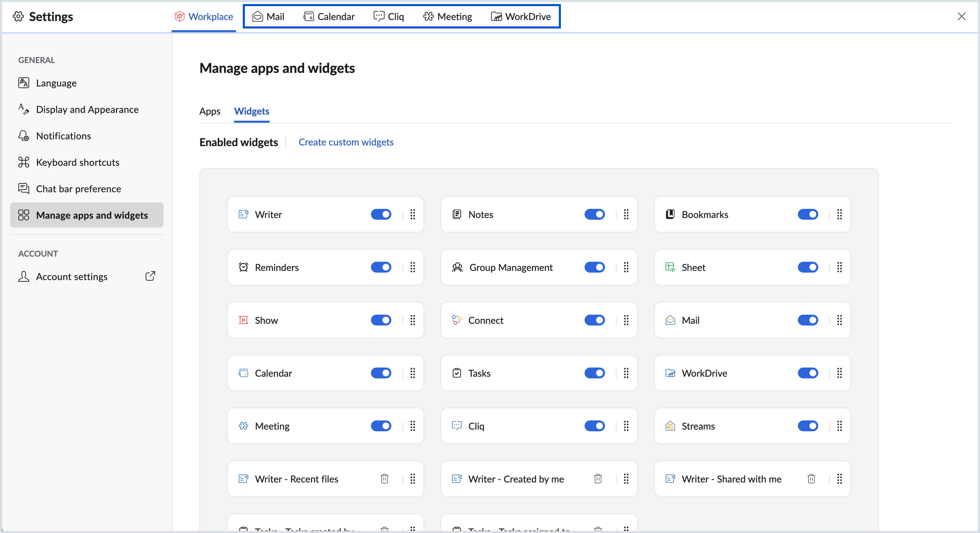Screen dimensions: 980x533
Task: Click the Cliq widget drag handle
Action: click(626, 426)
